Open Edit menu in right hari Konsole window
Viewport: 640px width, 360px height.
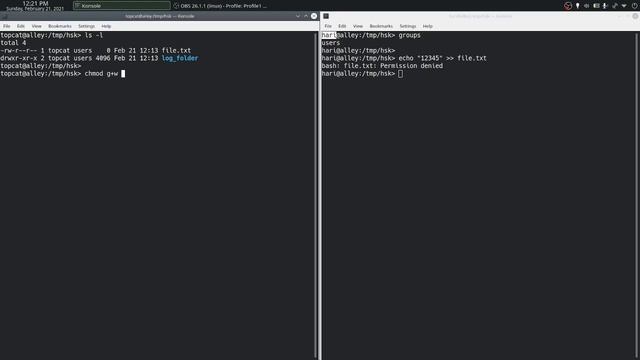tap(342, 26)
